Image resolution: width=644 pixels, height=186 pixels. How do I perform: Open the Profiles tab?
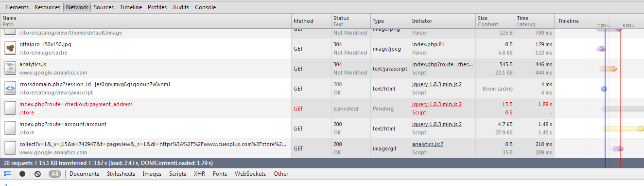coord(157,7)
